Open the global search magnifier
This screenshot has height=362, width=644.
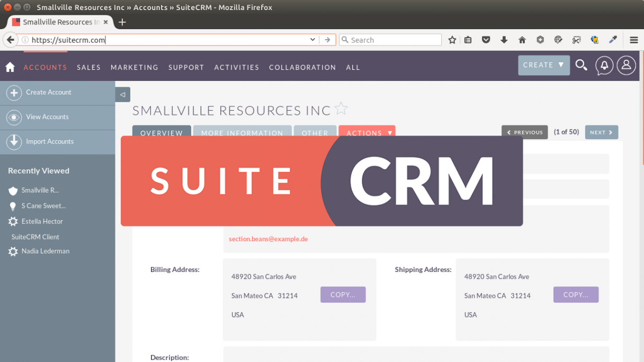[x=581, y=65]
